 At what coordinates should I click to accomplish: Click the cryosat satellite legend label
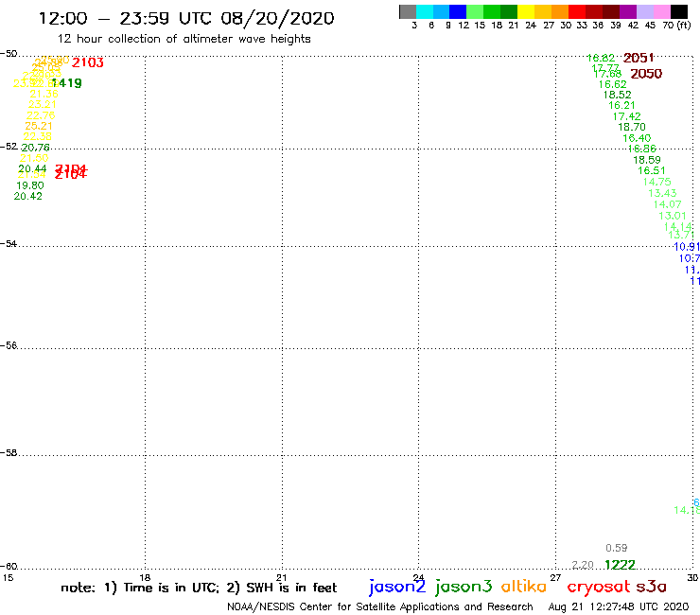pyautogui.click(x=599, y=588)
